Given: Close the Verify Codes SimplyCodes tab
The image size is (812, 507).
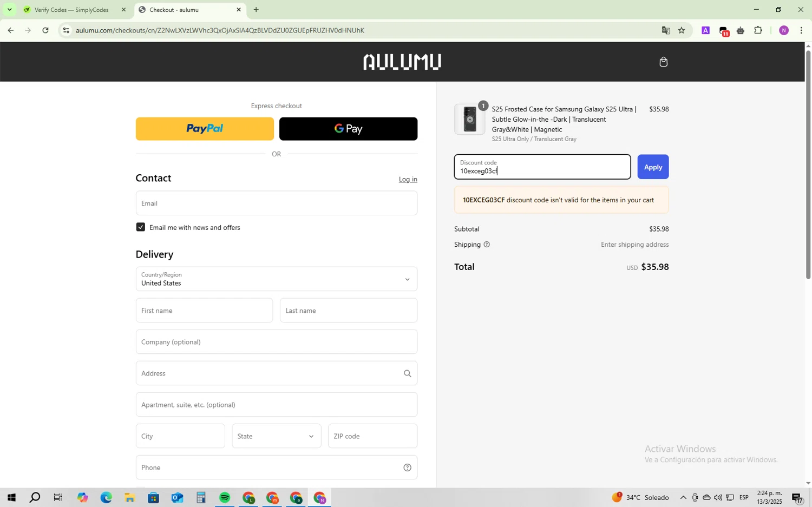Looking at the screenshot, I should 123,10.
